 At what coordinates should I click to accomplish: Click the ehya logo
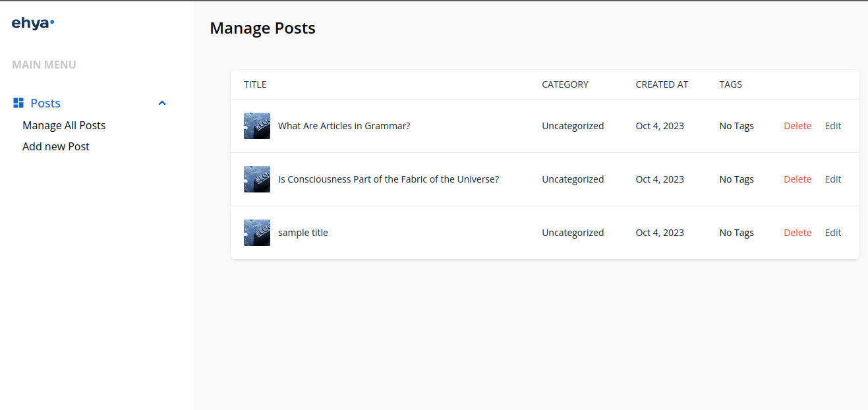pos(32,22)
